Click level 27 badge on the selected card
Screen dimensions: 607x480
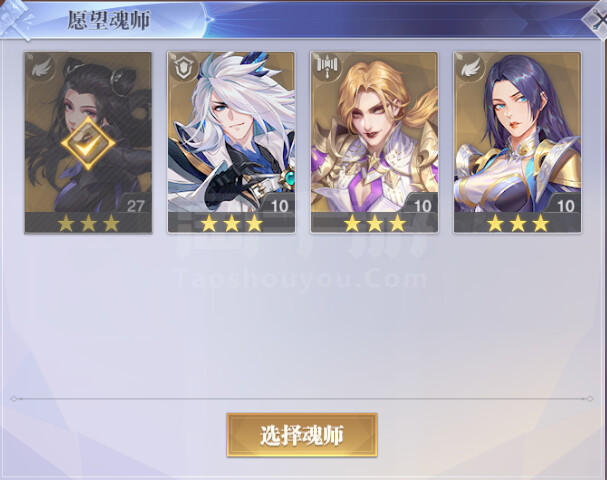point(135,206)
